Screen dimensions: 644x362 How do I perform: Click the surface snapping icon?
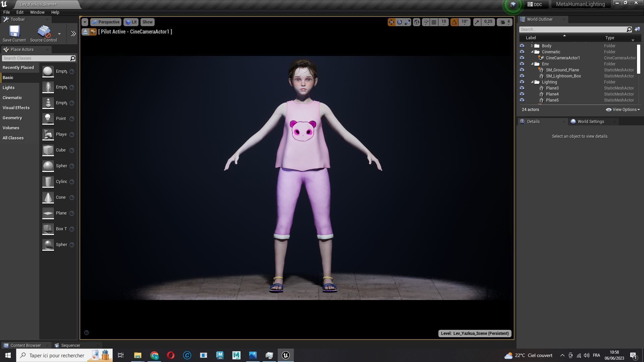tap(426, 22)
